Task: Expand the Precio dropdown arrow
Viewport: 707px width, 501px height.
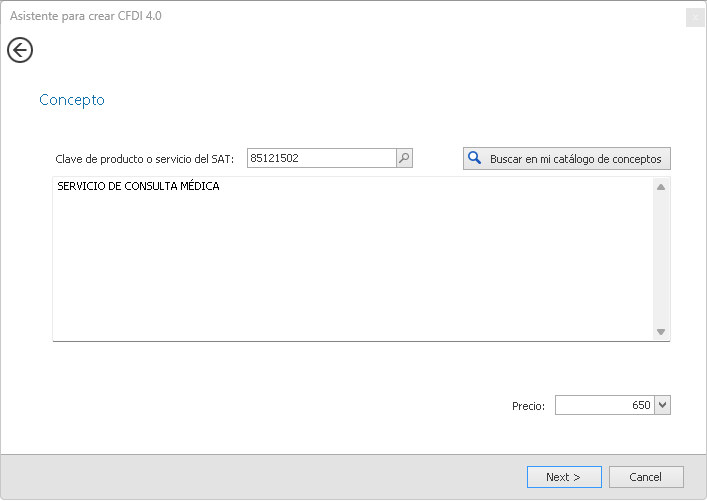Action: (x=663, y=405)
